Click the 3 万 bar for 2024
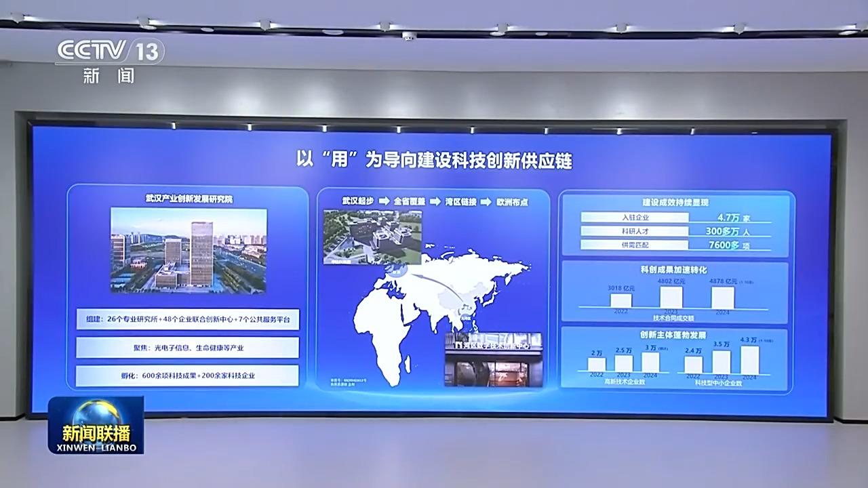This screenshot has width=868, height=488. coord(651,361)
